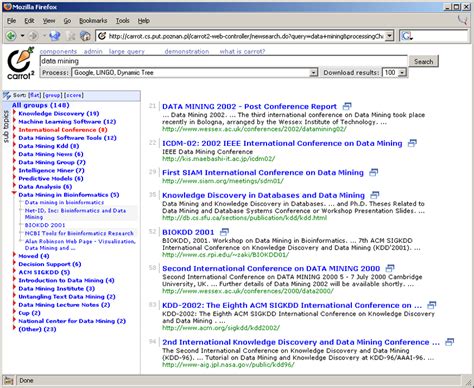Select National Center for Data Mining (2)
Screen dimensions: 474x388
tap(72, 321)
